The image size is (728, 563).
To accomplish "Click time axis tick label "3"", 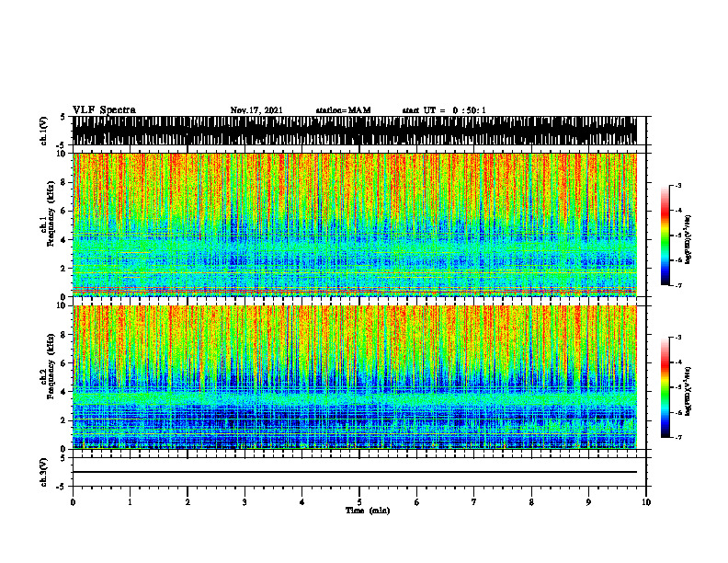I will pyautogui.click(x=245, y=502).
